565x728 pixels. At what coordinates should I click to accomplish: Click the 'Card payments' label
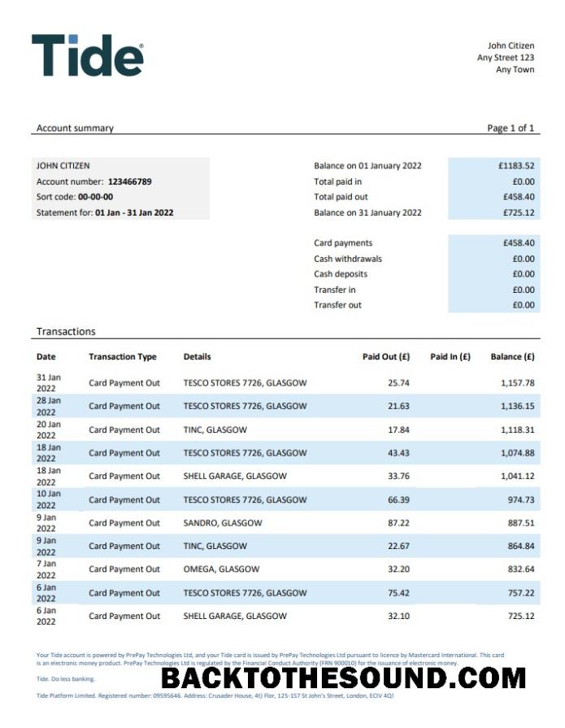tap(343, 243)
